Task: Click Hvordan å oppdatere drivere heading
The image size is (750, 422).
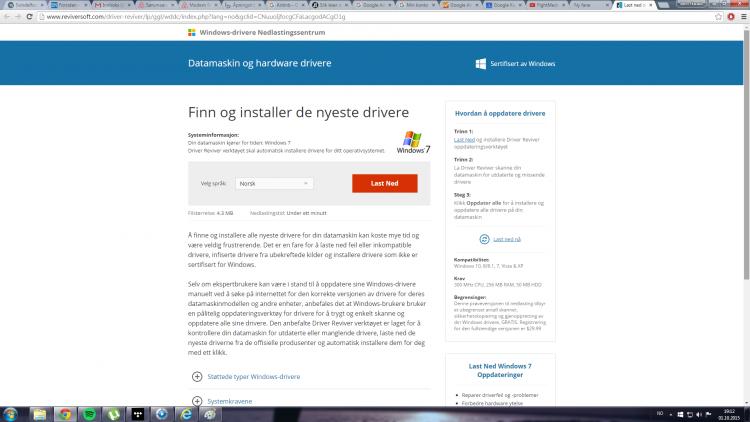Action: click(x=500, y=113)
